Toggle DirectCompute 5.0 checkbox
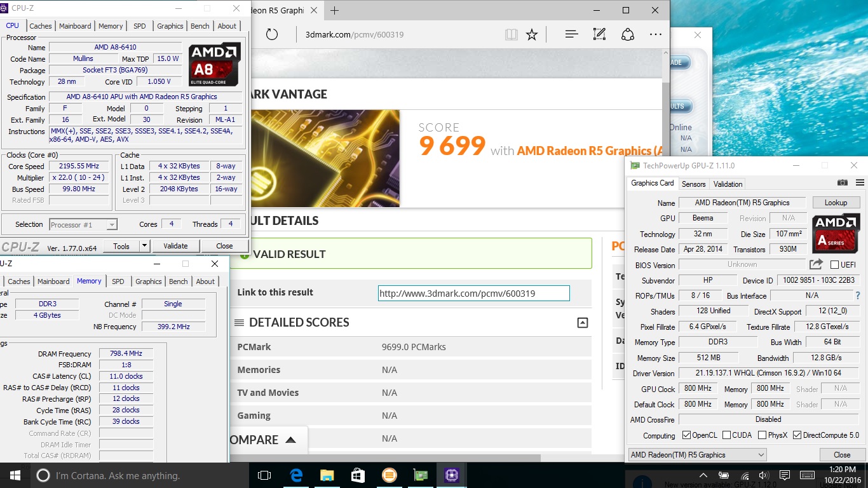This screenshot has height=488, width=868. click(x=797, y=435)
